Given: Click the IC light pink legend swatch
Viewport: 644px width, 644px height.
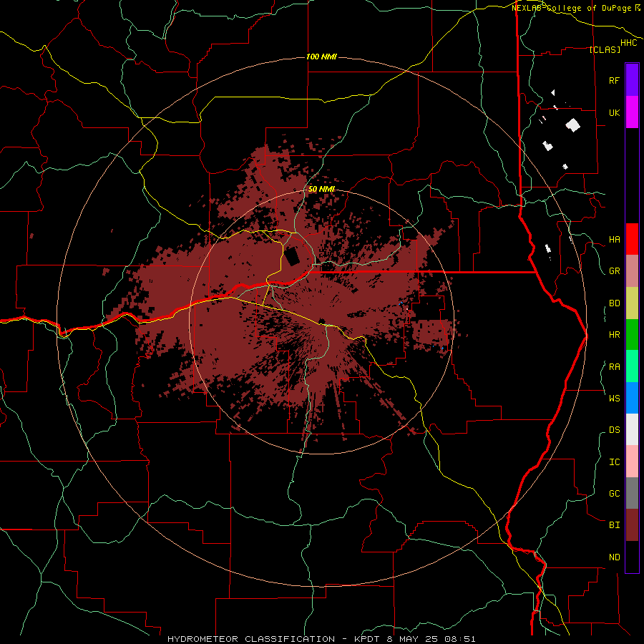Looking at the screenshot, I should point(632,462).
